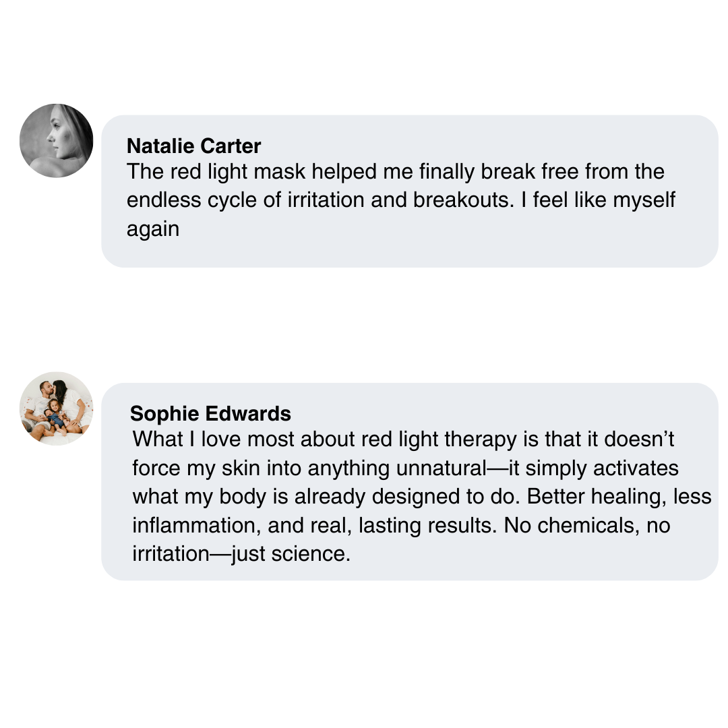Open Sophie Edwards' family profile photo
728x728 pixels.
click(56, 408)
